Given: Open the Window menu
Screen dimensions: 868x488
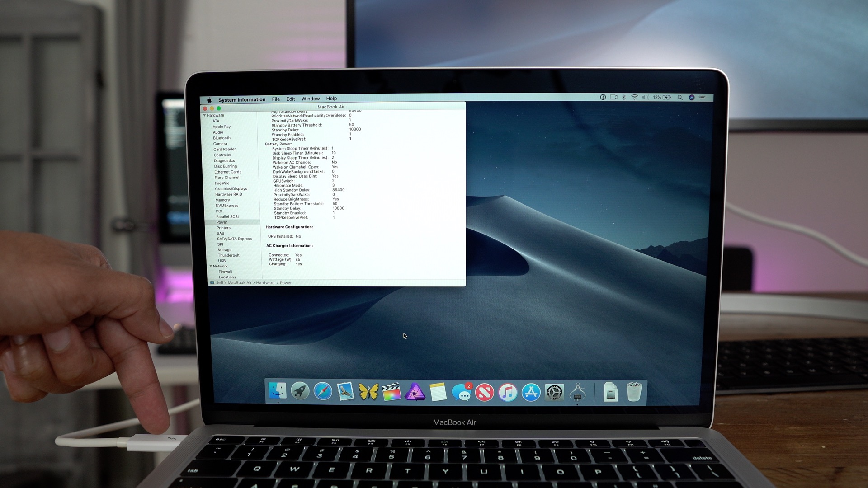Looking at the screenshot, I should tap(310, 99).
